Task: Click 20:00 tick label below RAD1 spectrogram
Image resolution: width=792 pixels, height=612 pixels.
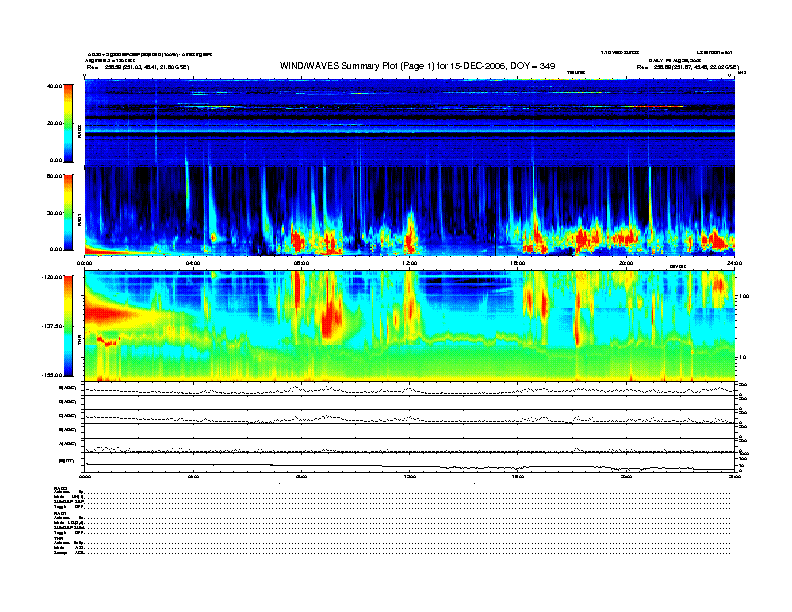Action: (626, 263)
